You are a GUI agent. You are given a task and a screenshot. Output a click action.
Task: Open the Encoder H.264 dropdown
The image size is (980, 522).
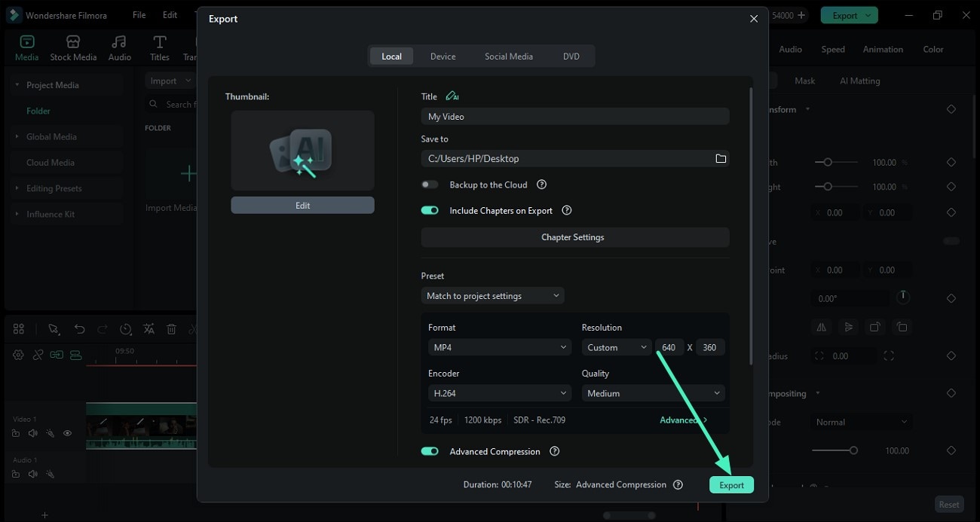coord(500,393)
